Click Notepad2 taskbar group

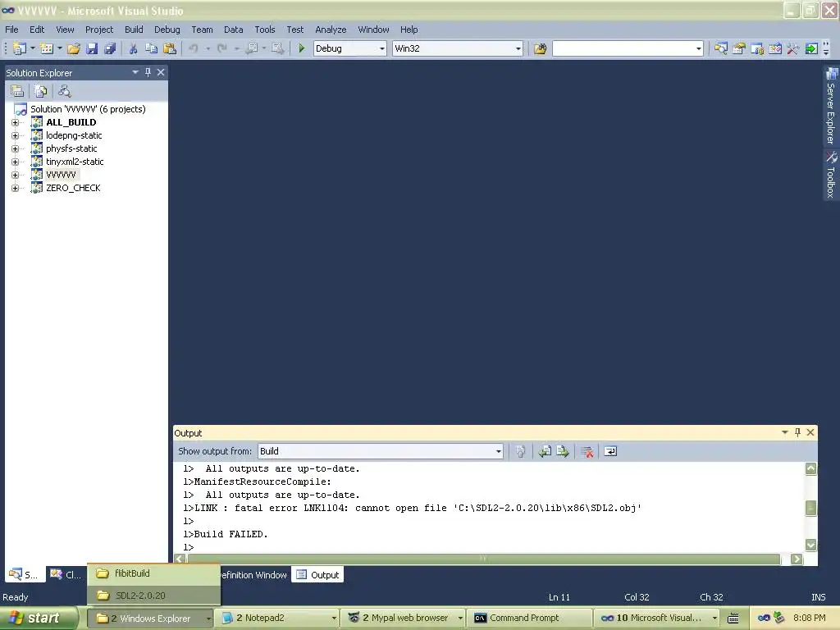point(279,619)
